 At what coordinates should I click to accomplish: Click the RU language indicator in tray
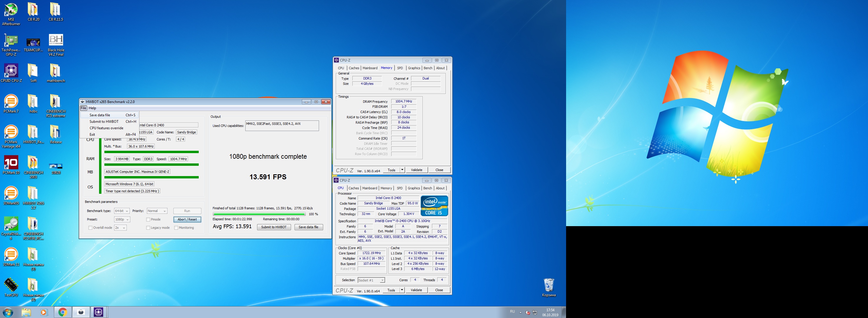(x=512, y=312)
